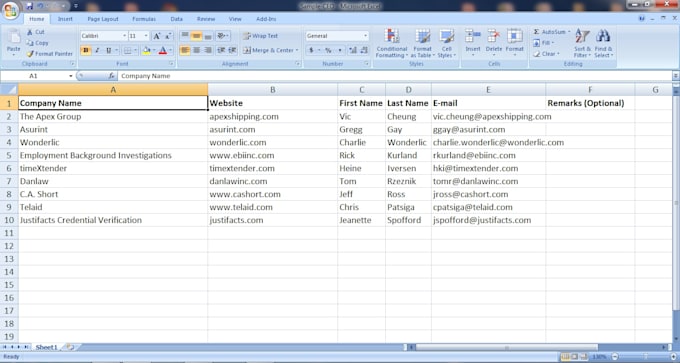
Task: Open the Format cells menu
Action: tap(515, 42)
